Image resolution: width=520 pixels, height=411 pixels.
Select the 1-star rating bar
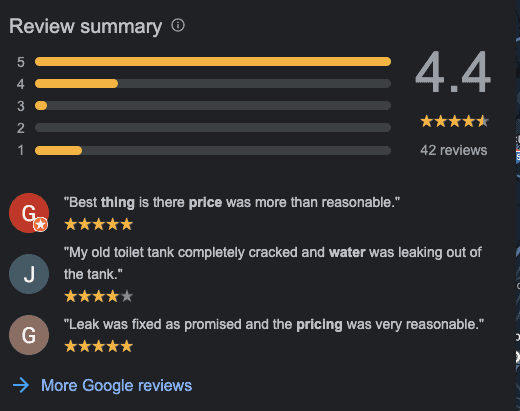213,150
